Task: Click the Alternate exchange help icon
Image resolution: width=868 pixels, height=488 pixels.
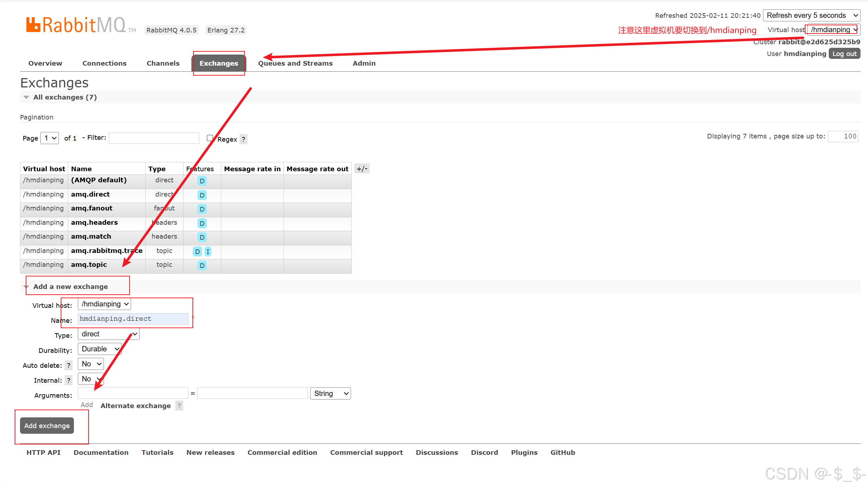Action: 179,406
